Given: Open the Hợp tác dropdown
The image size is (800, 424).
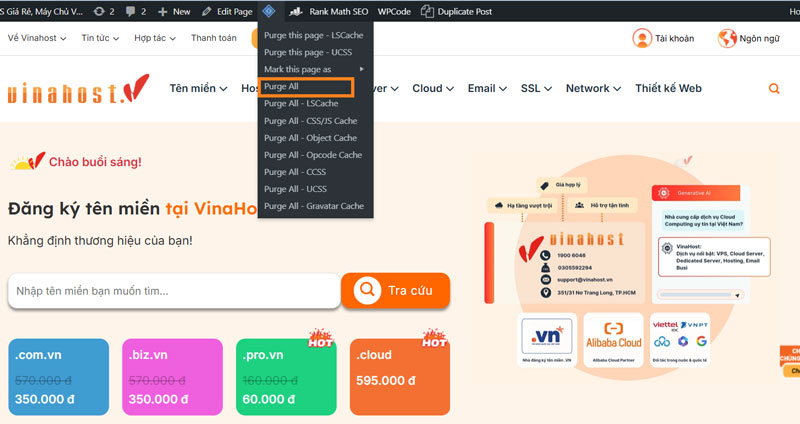Looking at the screenshot, I should [x=155, y=38].
